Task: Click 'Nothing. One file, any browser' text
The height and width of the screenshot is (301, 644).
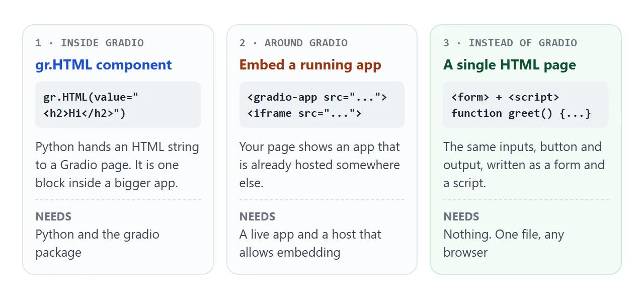Action: [x=504, y=244]
